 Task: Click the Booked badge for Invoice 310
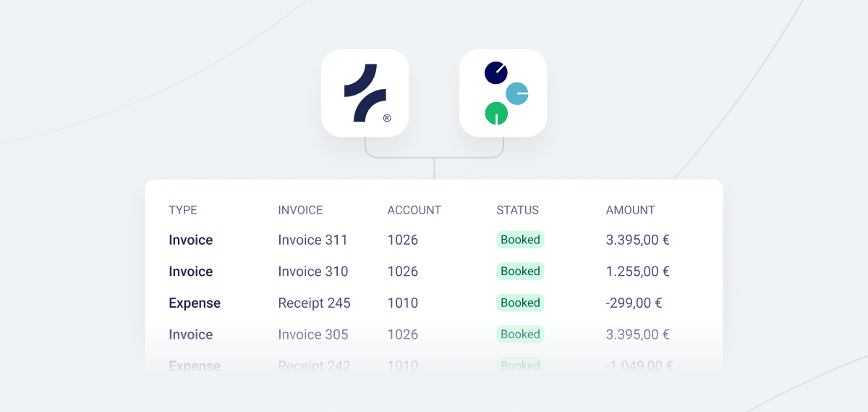(520, 272)
